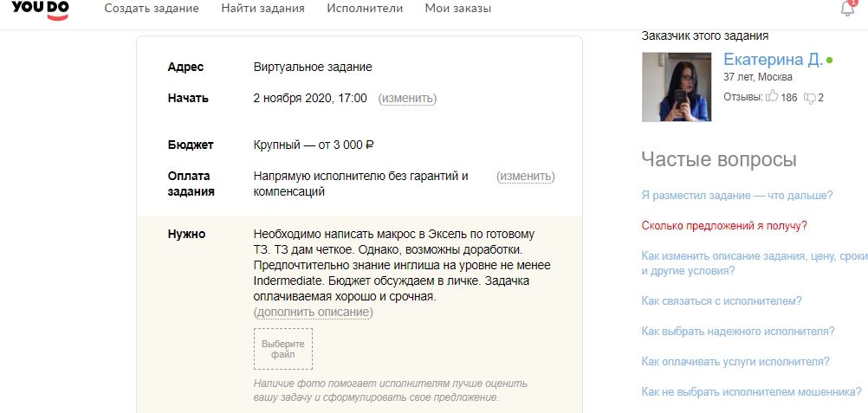
Task: Open Найти задания menu item
Action: pyautogui.click(x=263, y=9)
